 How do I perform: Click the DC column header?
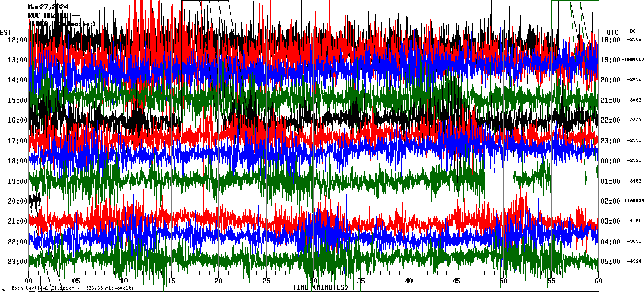coord(633,31)
